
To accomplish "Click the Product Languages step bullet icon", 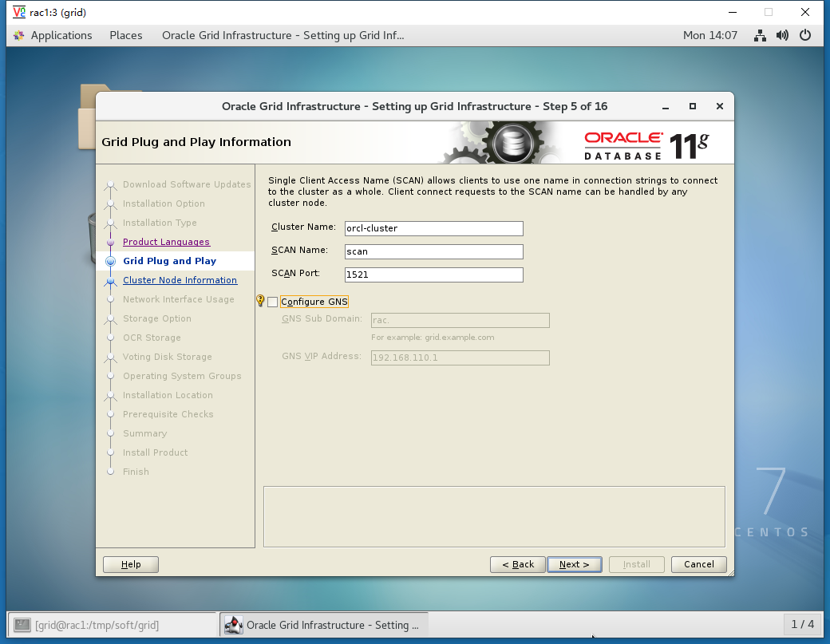I will click(111, 243).
